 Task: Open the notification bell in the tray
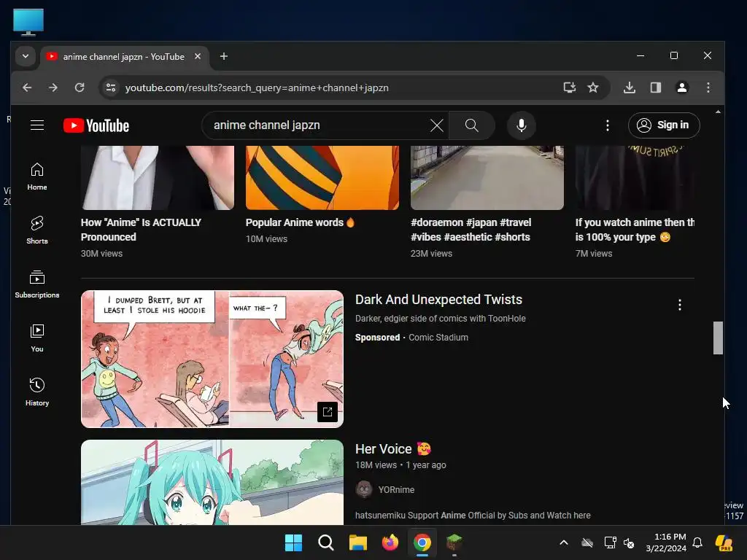point(697,542)
